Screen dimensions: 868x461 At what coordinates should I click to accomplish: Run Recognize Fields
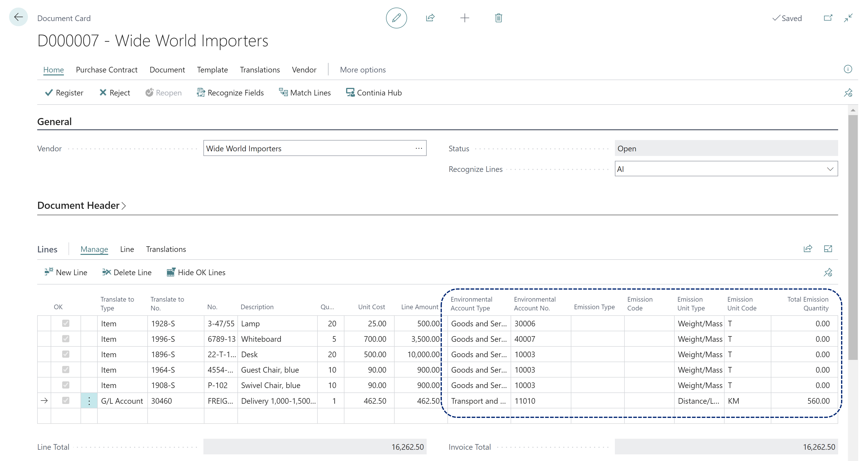[x=230, y=93]
